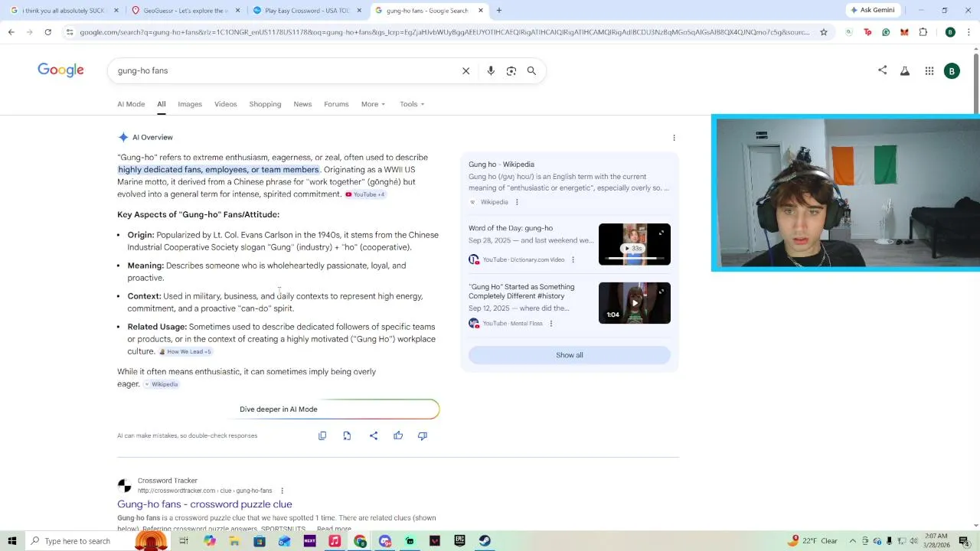Open the MetaMask fox extension
This screenshot has height=551, width=980.
(904, 32)
